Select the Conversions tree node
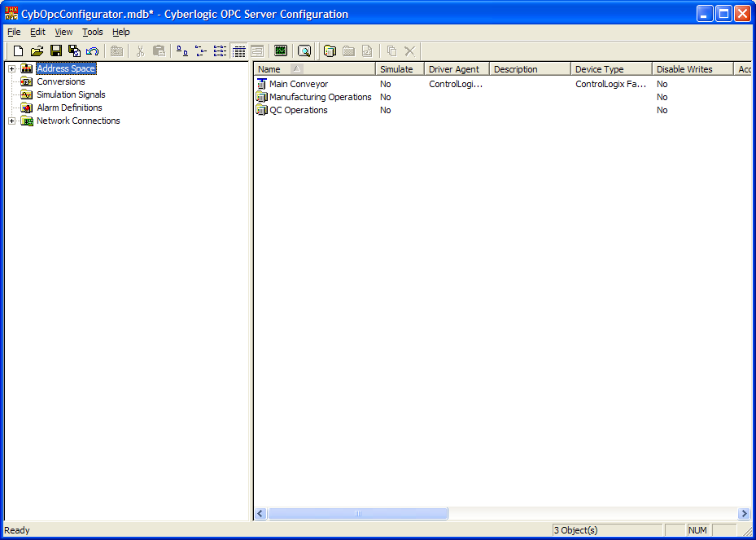 tap(60, 81)
